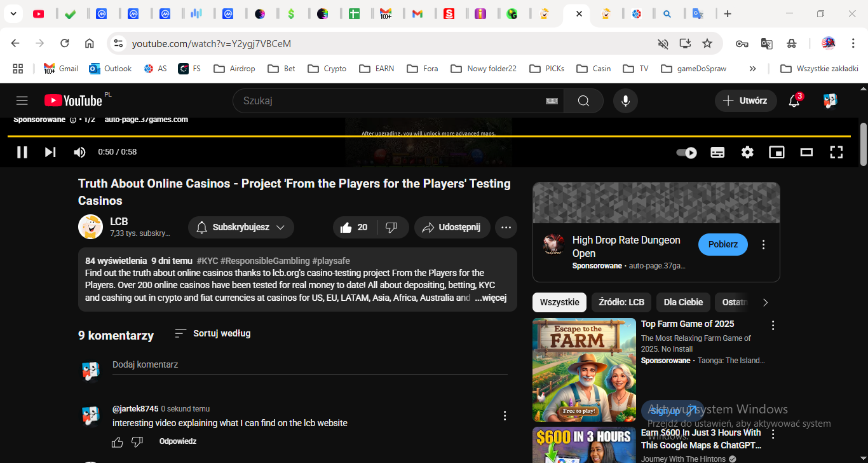868x463 pixels.
Task: Click the #playsafe hashtag
Action: (331, 261)
